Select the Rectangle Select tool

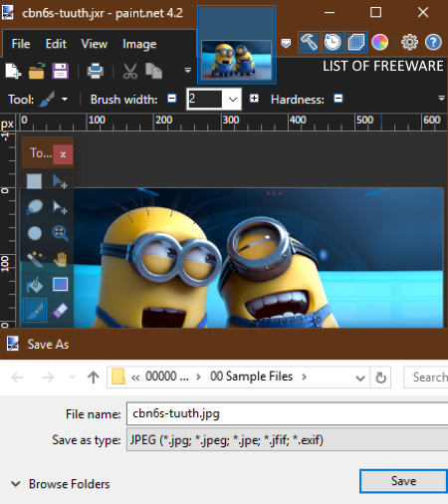(x=34, y=181)
